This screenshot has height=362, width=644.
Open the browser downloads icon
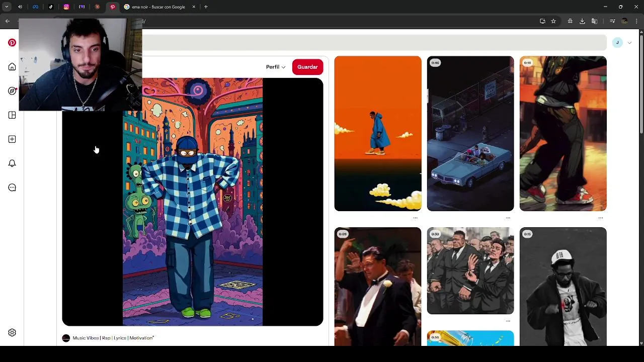point(582,21)
